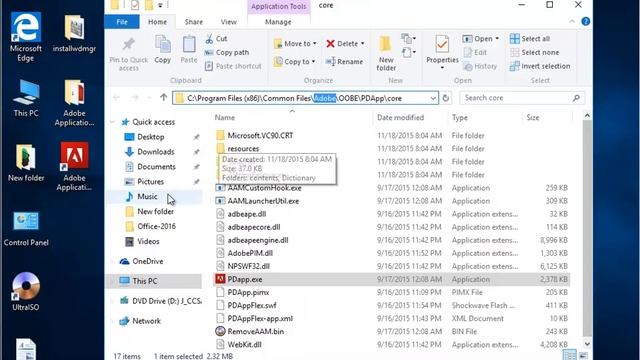Screen dimensions: 640x360
Task: Click Select none in the ribbon
Action: coord(534,52)
